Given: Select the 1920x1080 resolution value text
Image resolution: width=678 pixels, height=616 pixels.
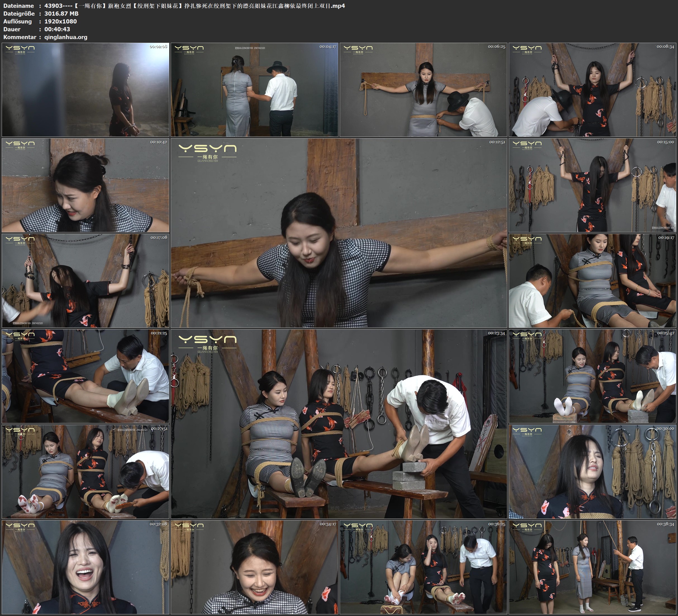Looking at the screenshot, I should 61,21.
